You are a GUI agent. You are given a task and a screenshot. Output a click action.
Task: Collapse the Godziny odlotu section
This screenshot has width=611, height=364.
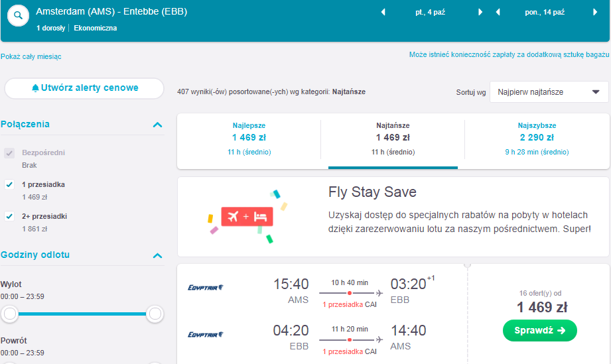click(x=157, y=256)
